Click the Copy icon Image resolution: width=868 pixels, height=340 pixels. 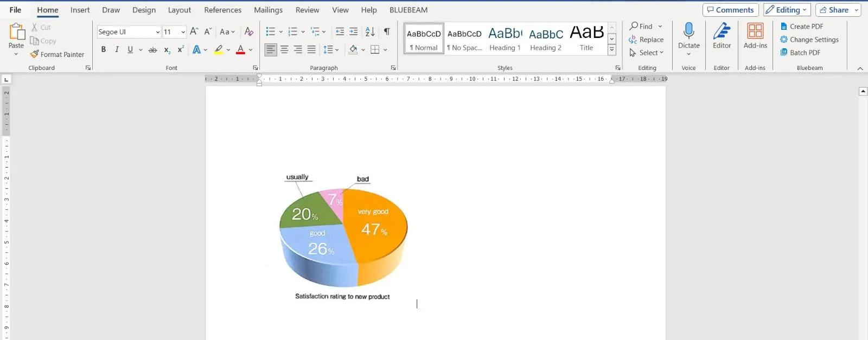(35, 41)
